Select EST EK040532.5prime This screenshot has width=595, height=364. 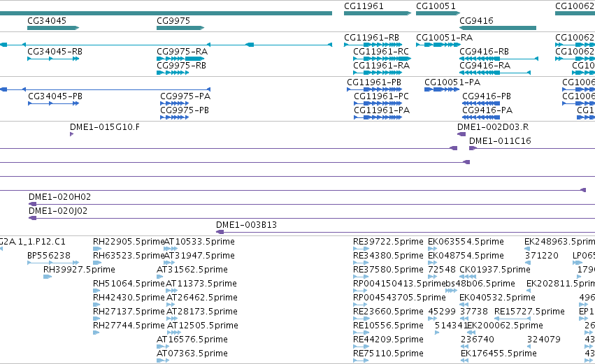[x=498, y=298]
